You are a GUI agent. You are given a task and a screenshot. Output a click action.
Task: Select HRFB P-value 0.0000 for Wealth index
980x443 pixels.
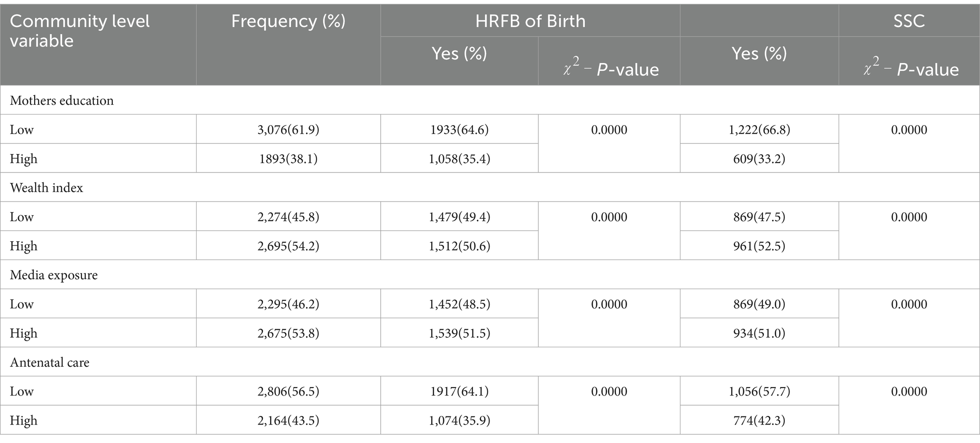coord(609,217)
